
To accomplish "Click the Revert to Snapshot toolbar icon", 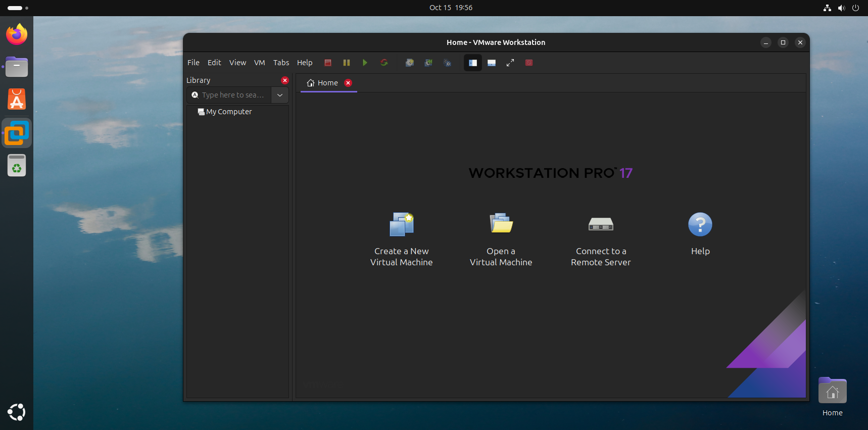I will click(x=428, y=63).
